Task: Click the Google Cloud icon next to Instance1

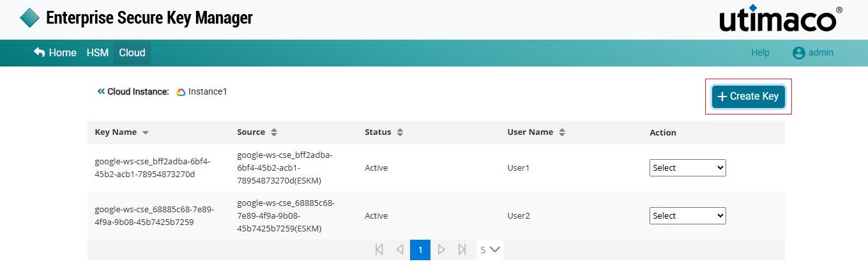Action: click(x=181, y=92)
